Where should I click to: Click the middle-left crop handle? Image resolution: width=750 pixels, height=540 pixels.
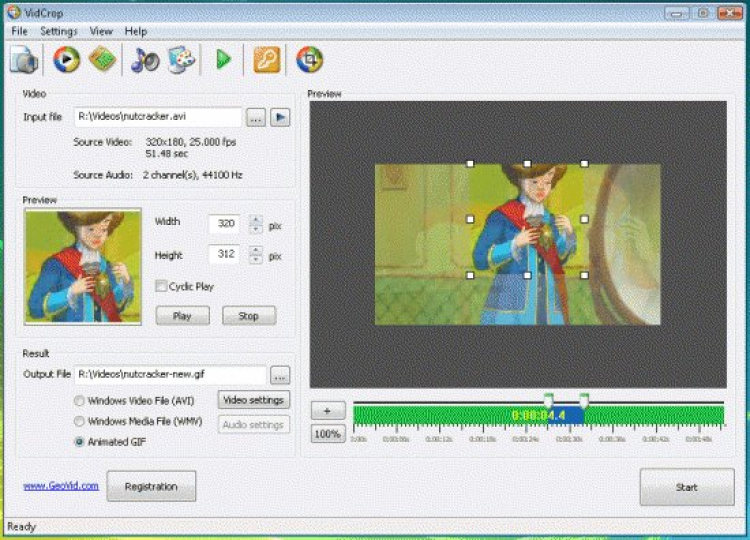coord(470,219)
